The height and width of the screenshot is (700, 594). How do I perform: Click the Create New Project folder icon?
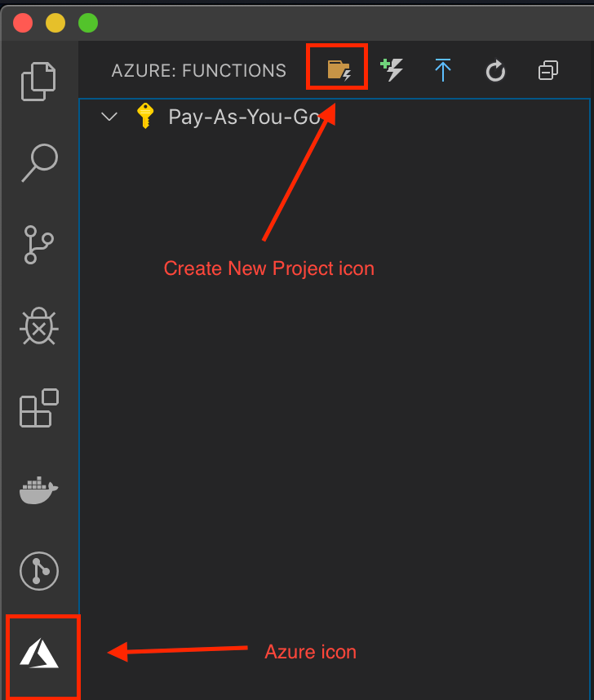(x=338, y=71)
